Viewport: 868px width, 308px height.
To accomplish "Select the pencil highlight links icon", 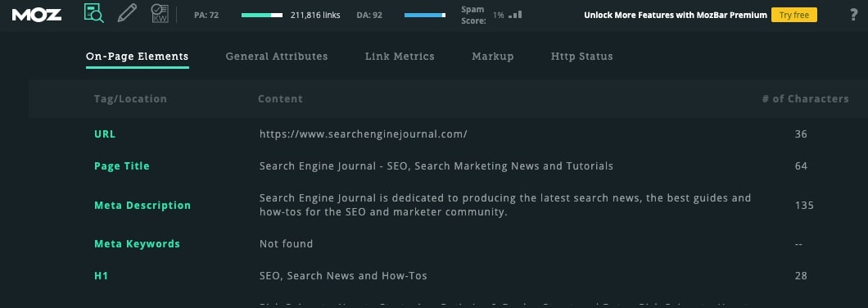I will [127, 13].
